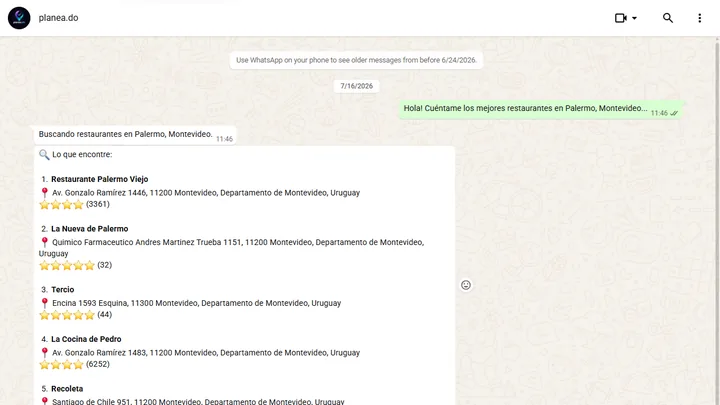Click the magnifying glass emoji before 'Lo que encontre'
Viewport: 720px width, 405px height.
[x=44, y=154]
